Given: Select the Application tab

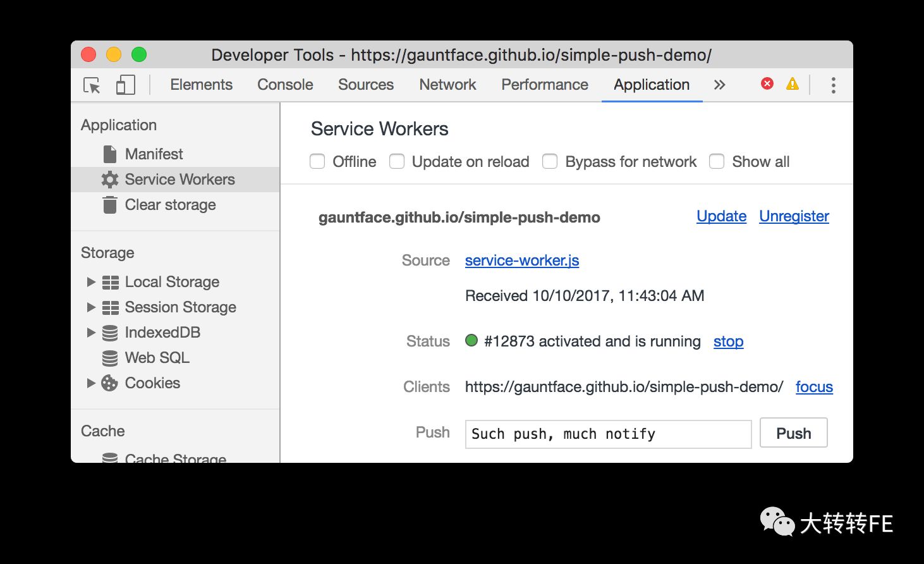Looking at the screenshot, I should (x=652, y=85).
